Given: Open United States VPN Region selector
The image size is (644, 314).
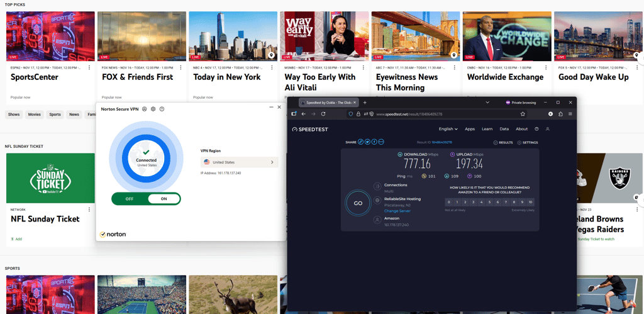Looking at the screenshot, I should (x=240, y=162).
